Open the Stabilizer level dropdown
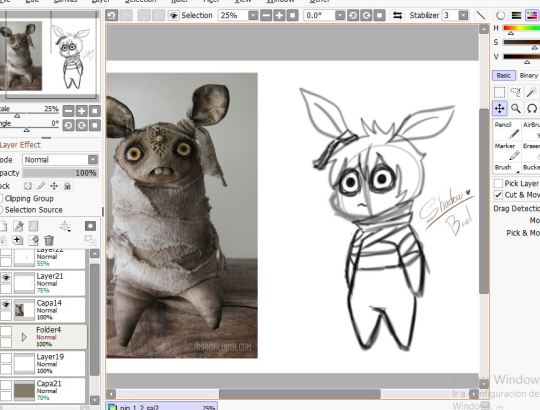The width and height of the screenshot is (540, 410). click(x=464, y=15)
